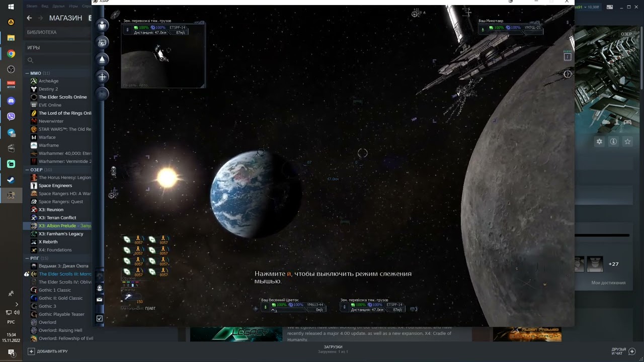Click the ДОБАВИТЬ ИГРУ button
644x362 pixels.
(x=48, y=351)
